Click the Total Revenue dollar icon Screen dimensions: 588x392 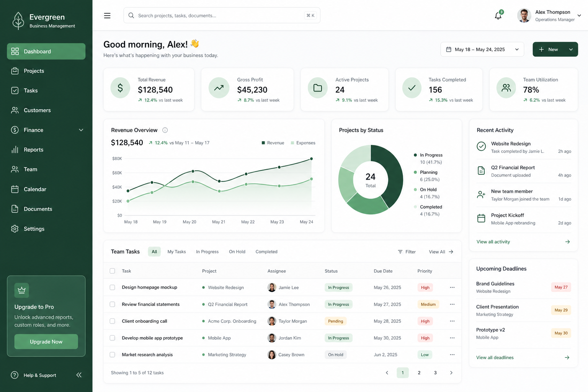[x=120, y=88]
